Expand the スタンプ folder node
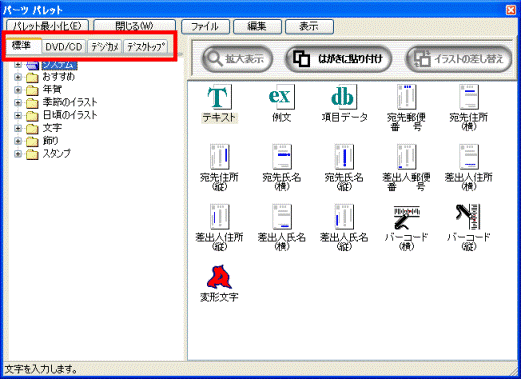Image resolution: width=521 pixels, height=379 pixels. [18, 154]
